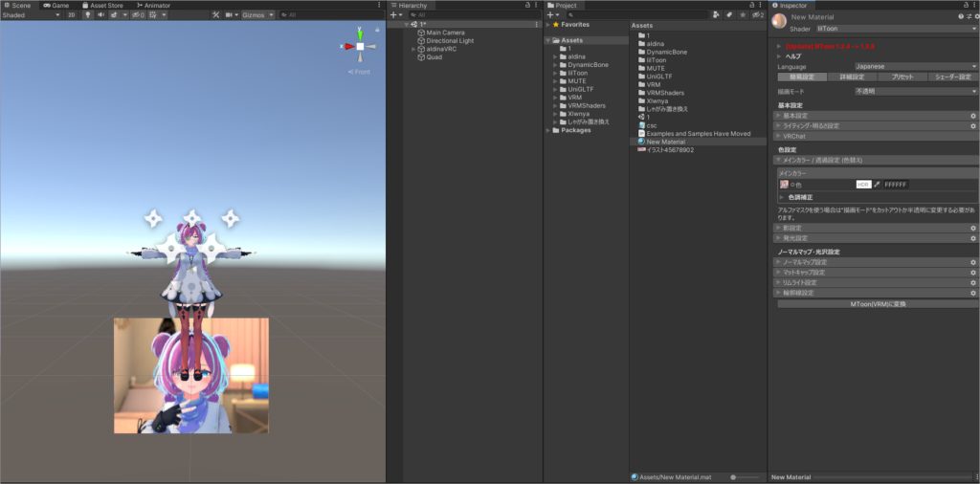Toggle scene lighting with the lightbulb icon
This screenshot has height=484, width=980.
coord(88,15)
